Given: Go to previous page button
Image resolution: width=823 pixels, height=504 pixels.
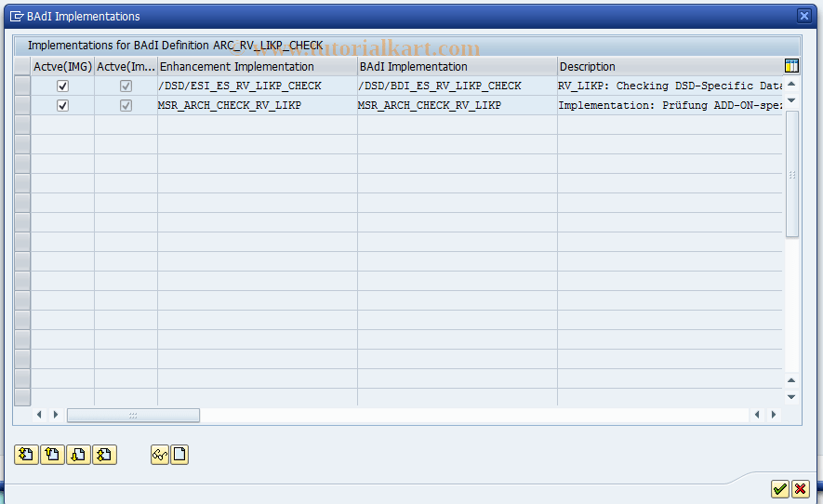Looking at the screenshot, I should [52, 455].
